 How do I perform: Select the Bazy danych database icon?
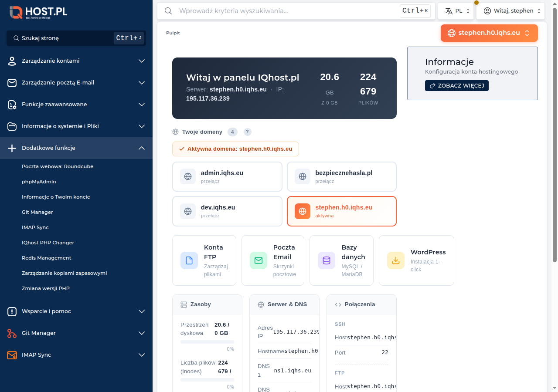point(326,260)
